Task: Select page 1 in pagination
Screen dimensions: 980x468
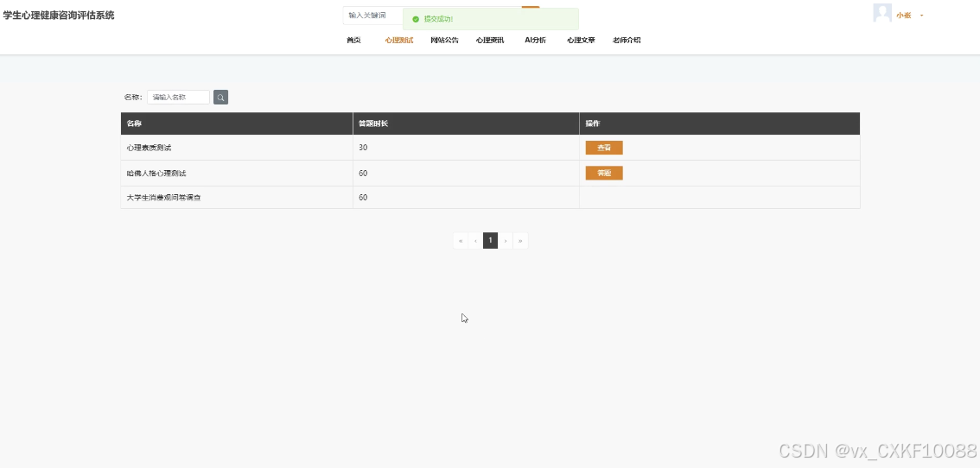Action: click(491, 241)
